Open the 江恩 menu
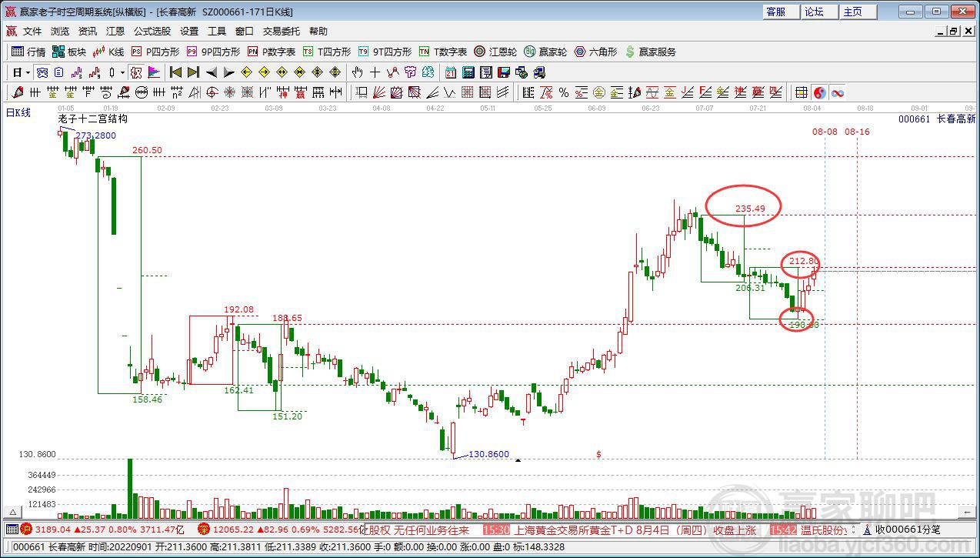Viewport: 980px width, 558px height. tap(115, 32)
